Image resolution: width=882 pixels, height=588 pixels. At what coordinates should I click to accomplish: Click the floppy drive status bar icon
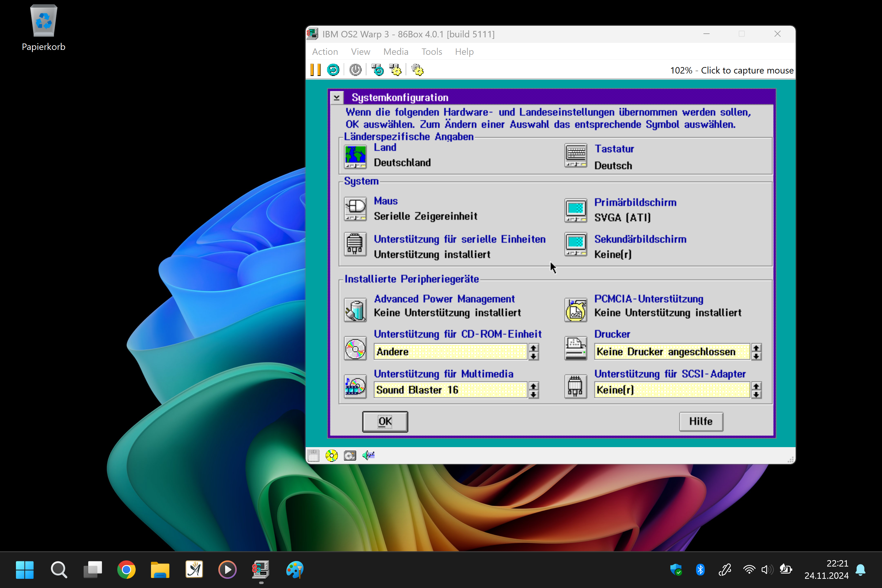point(313,456)
